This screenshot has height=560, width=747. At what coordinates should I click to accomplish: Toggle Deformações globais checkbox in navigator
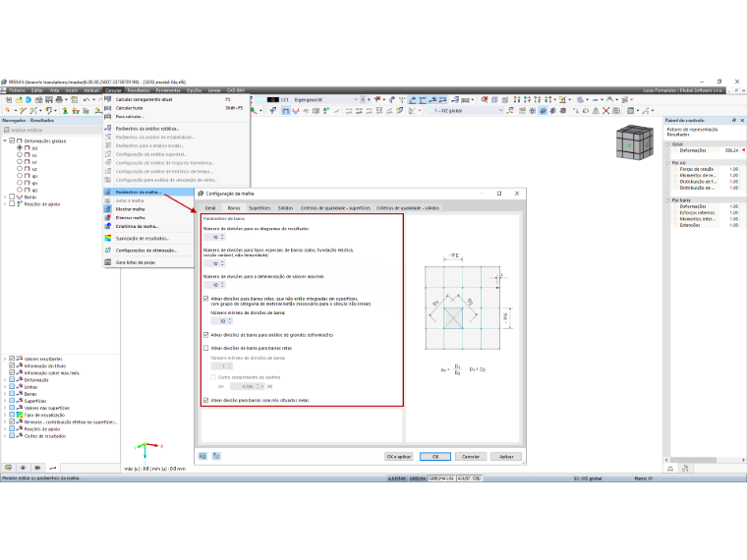13,140
